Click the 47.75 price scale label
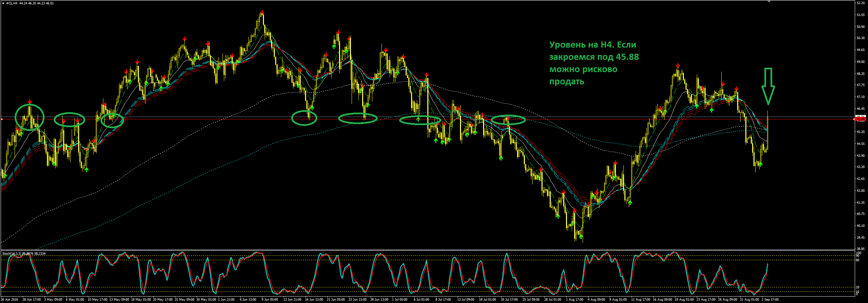The width and height of the screenshot is (868, 303). point(860,85)
